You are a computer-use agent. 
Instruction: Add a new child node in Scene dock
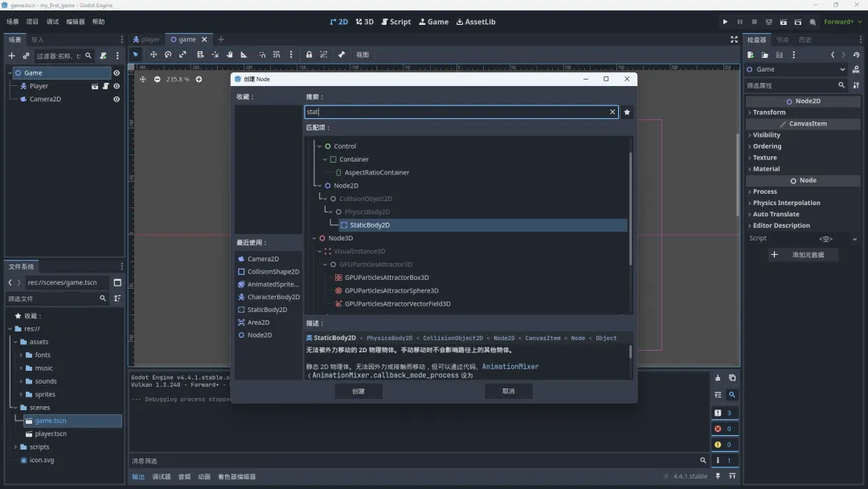coord(11,56)
